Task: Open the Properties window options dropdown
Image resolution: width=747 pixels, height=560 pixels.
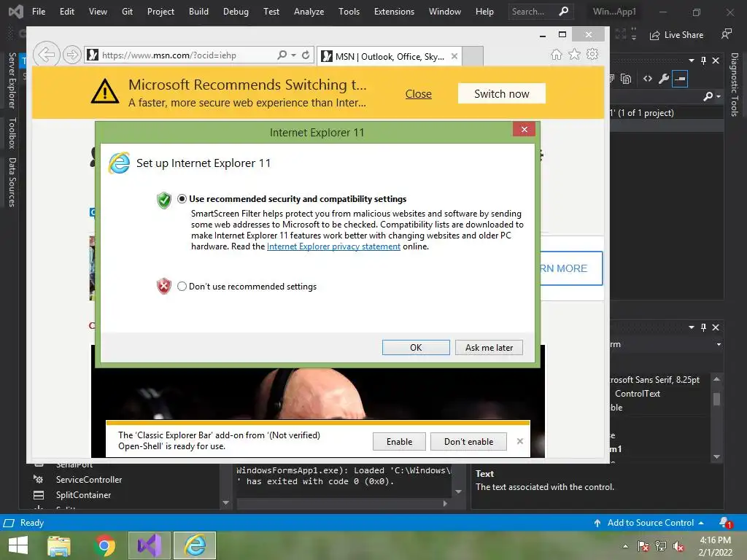Action: pyautogui.click(x=692, y=327)
